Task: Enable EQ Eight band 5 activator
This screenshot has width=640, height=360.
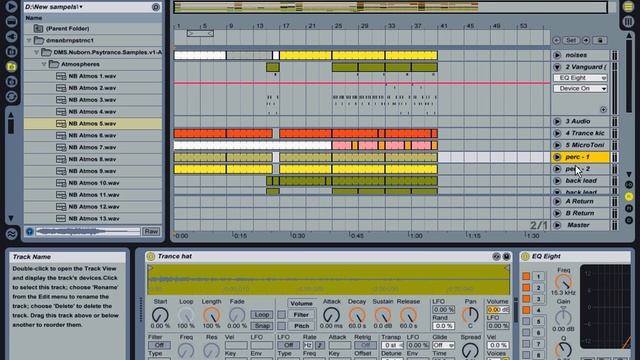Action: 526,322
